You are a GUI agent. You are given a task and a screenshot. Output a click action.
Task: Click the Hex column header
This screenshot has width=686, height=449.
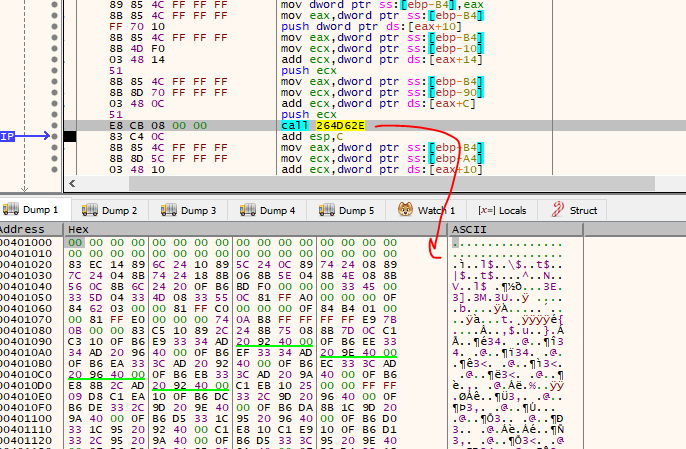click(256, 229)
